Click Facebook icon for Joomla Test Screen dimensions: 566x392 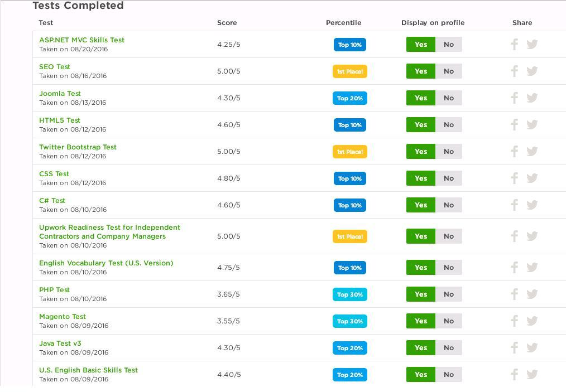[x=514, y=98]
